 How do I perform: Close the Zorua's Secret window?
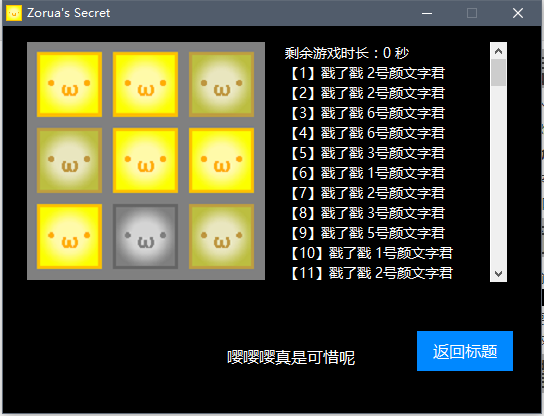pos(518,13)
